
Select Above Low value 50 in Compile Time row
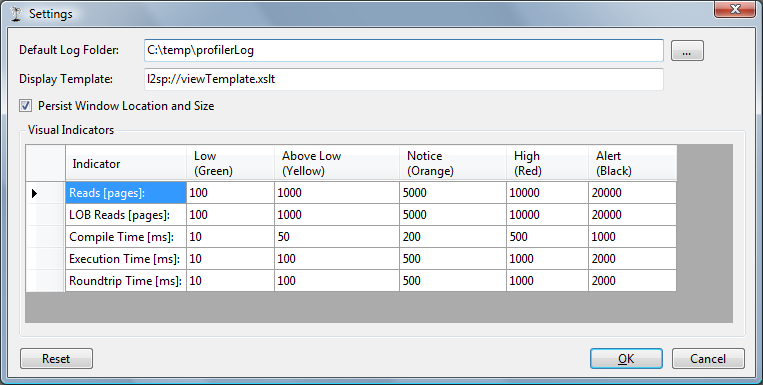tap(337, 237)
